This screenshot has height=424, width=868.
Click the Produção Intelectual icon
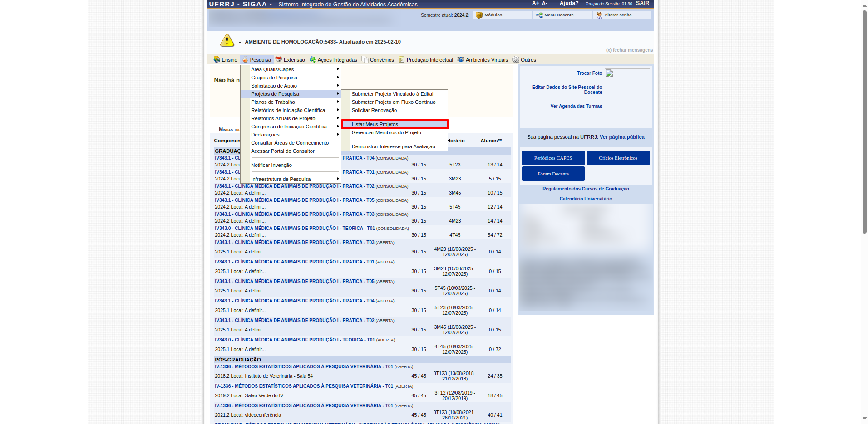pos(401,59)
